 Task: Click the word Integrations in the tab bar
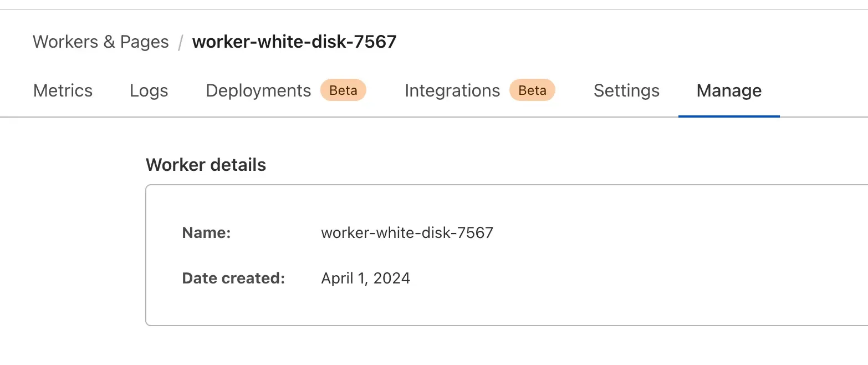[452, 90]
